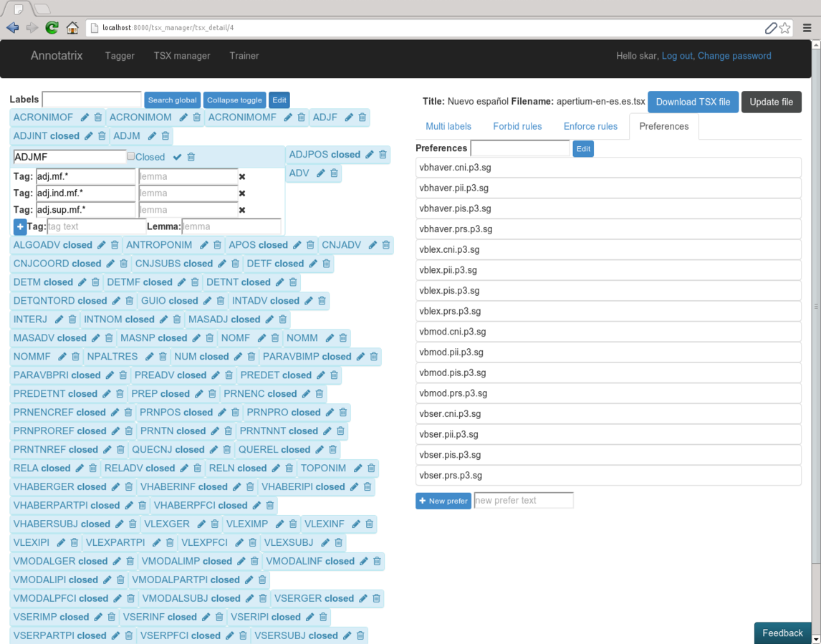This screenshot has width=821, height=644.
Task: Remove the adj.ind.mf.* tag row
Action: click(x=242, y=193)
